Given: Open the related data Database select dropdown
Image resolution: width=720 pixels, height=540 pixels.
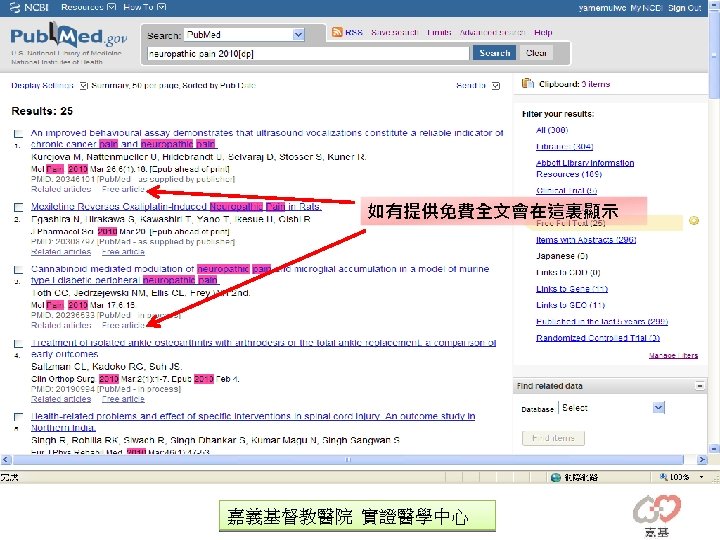Looking at the screenshot, I should tap(658, 407).
